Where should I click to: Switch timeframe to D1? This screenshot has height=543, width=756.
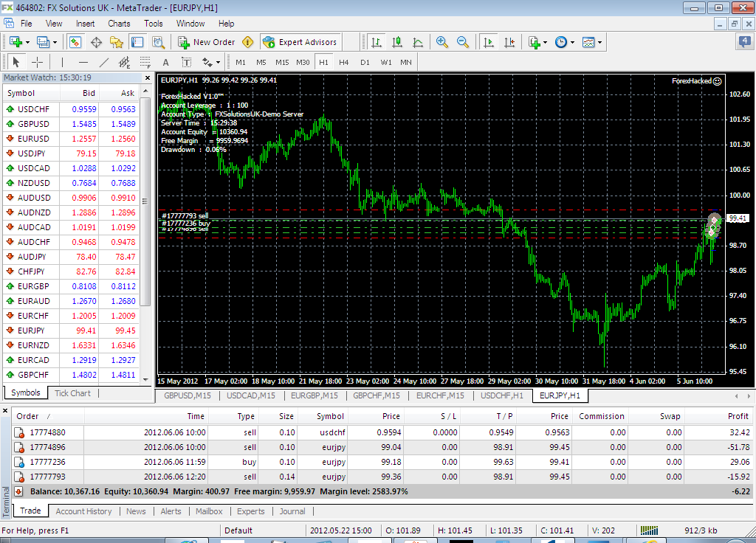click(x=365, y=62)
